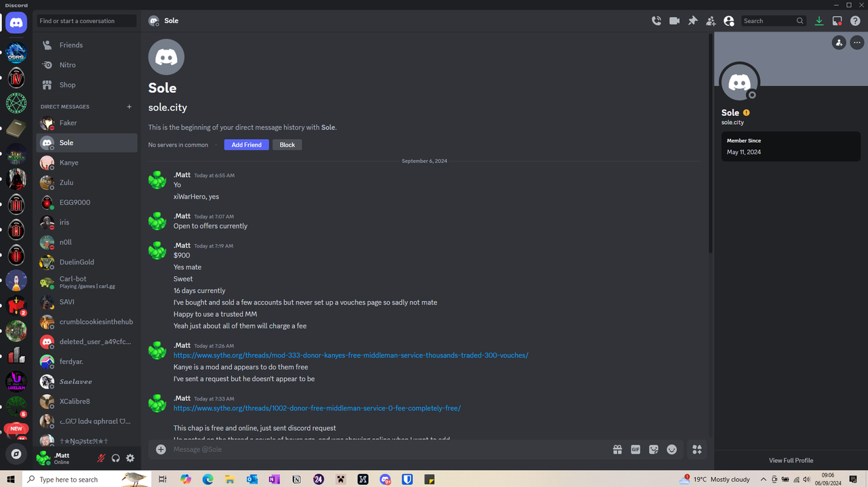Toggle deafen headphones in user panel
868x487 pixels.
point(116,459)
